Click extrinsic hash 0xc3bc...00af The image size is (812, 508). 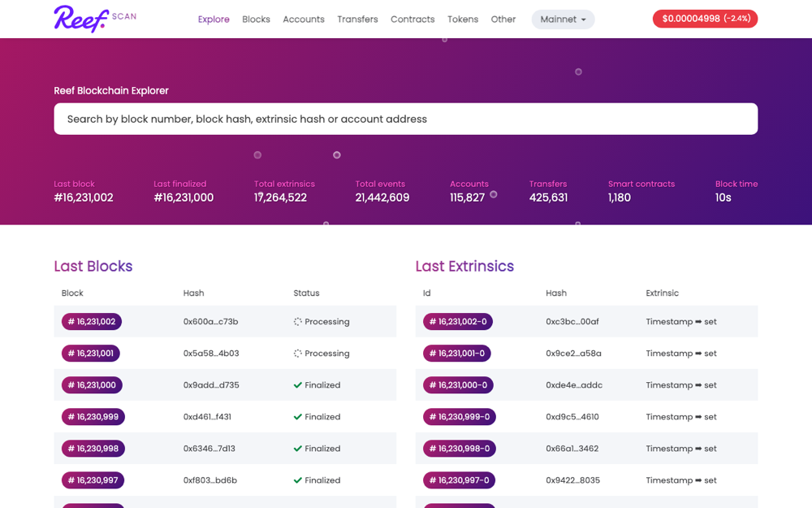pos(572,321)
